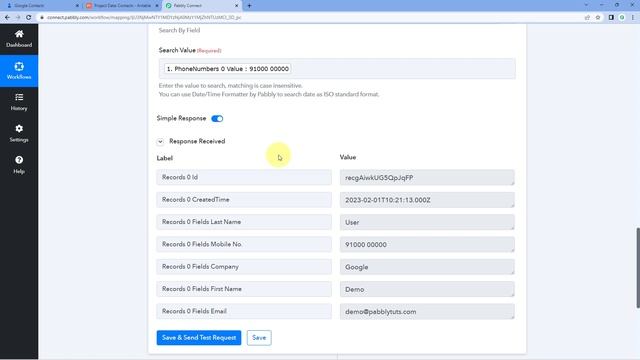Close the Airtable tab

[x=157, y=6]
